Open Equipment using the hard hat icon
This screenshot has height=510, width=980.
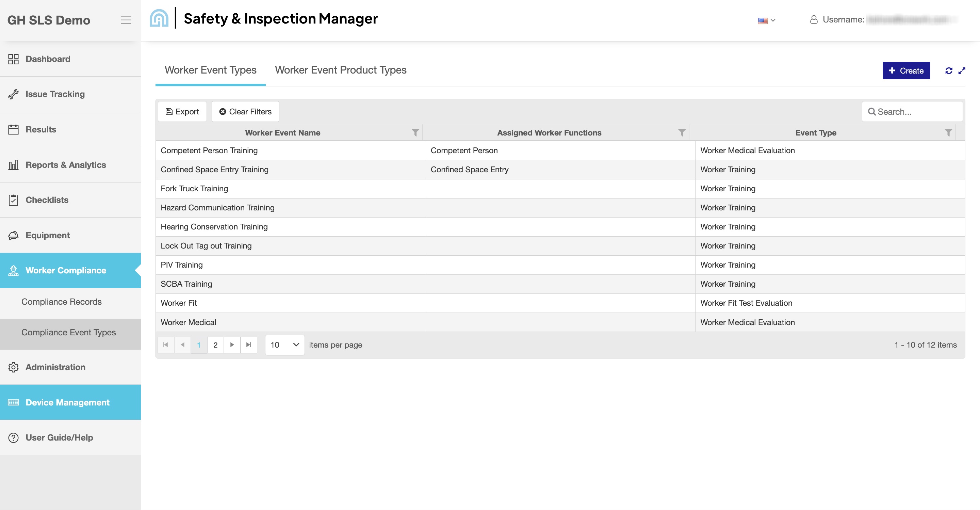click(x=14, y=235)
